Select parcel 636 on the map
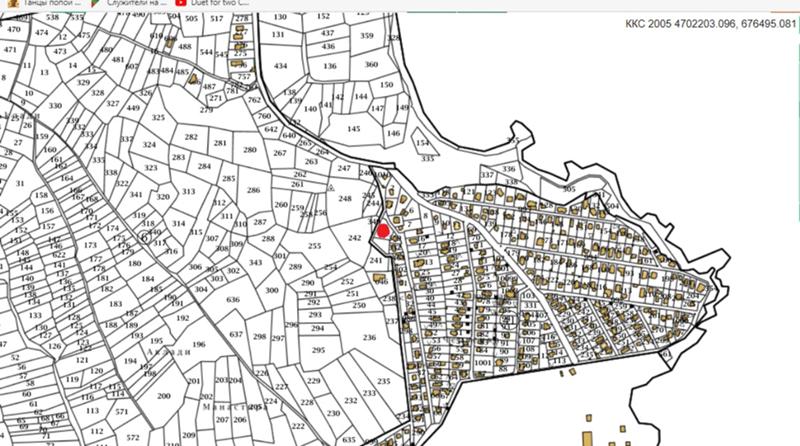The image size is (800, 446). pyautogui.click(x=233, y=300)
